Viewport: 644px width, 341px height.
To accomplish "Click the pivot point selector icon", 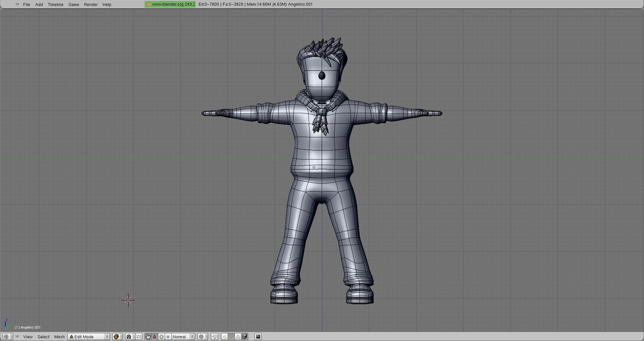I will (129, 337).
